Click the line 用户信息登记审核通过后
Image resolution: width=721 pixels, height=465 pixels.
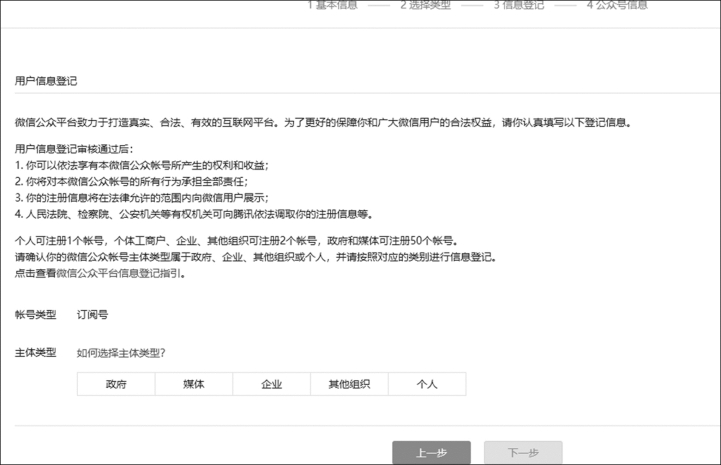(x=74, y=149)
